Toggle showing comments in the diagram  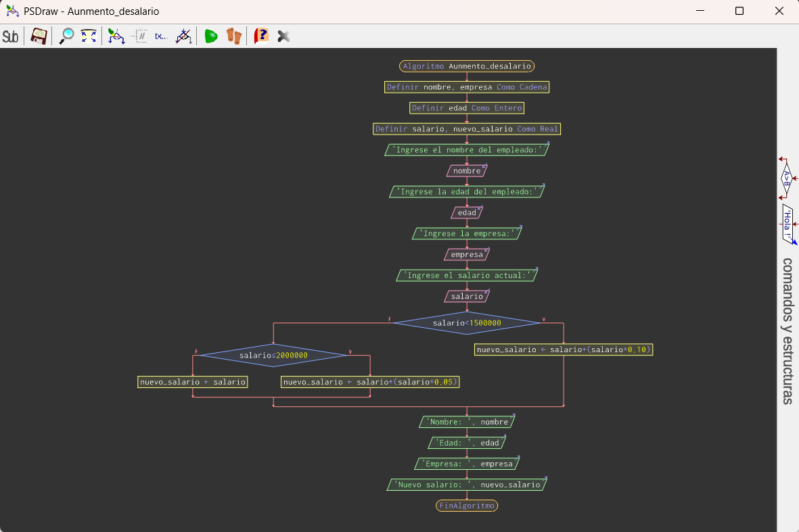point(139,37)
